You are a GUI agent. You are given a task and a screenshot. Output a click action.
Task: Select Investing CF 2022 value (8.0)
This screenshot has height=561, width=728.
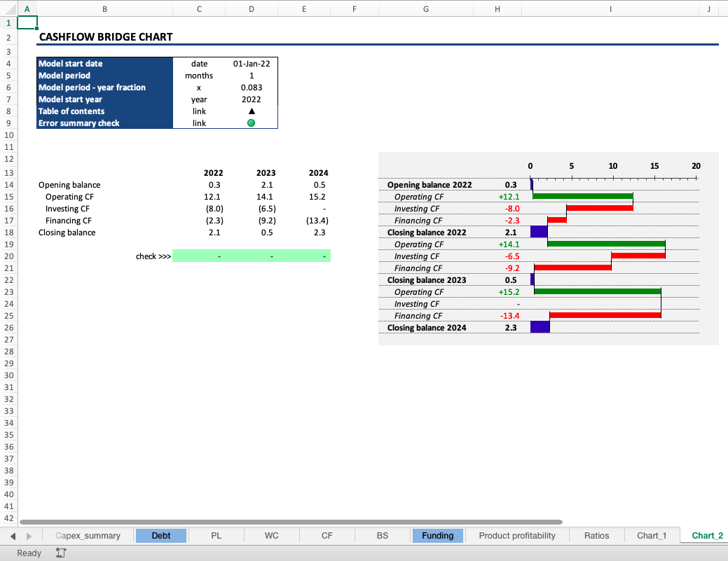pyautogui.click(x=214, y=208)
